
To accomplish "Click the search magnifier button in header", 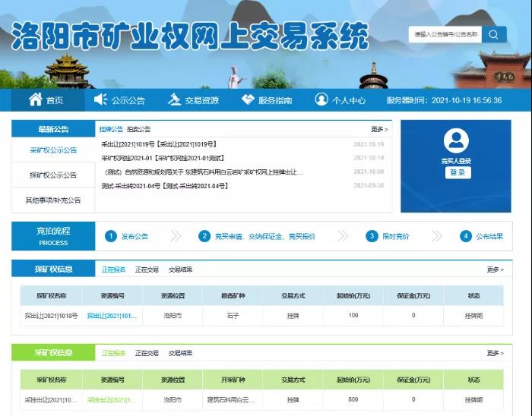I will tap(494, 34).
